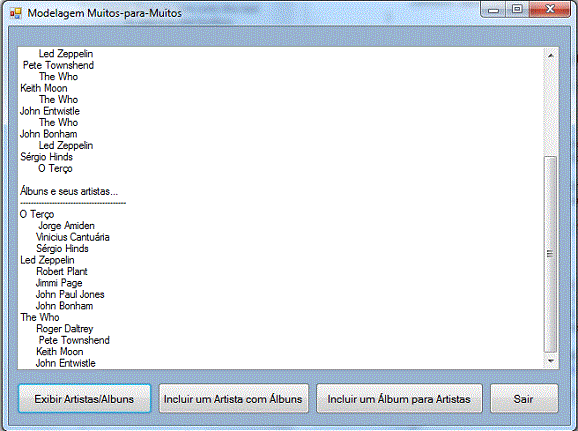Click the unindented 'Keith Moon' artist line

click(x=44, y=88)
